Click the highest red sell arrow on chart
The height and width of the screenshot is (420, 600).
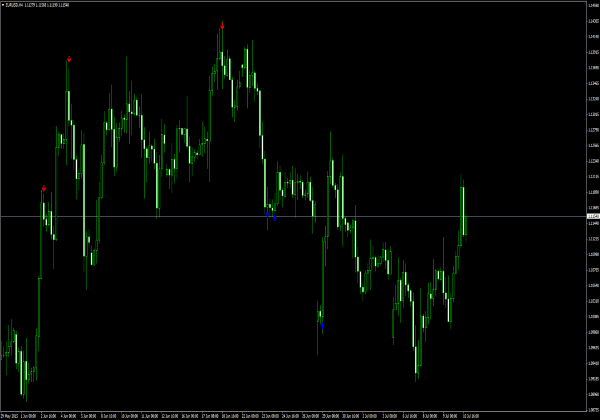[x=222, y=25]
